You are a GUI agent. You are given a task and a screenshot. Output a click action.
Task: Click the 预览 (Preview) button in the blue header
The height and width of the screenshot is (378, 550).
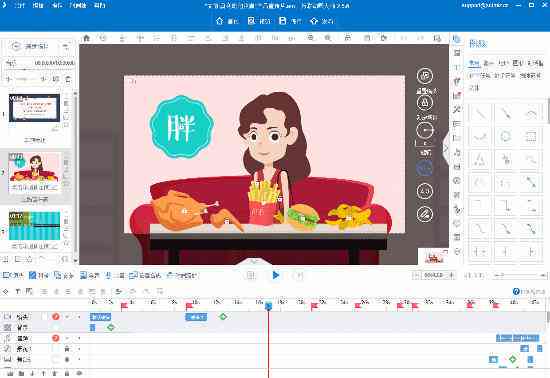click(x=259, y=21)
